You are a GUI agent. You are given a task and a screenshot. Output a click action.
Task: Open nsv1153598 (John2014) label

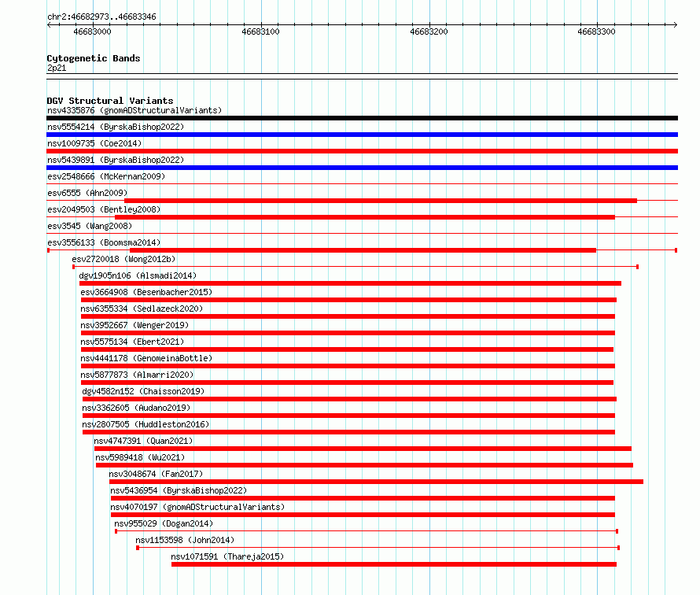[x=185, y=540]
